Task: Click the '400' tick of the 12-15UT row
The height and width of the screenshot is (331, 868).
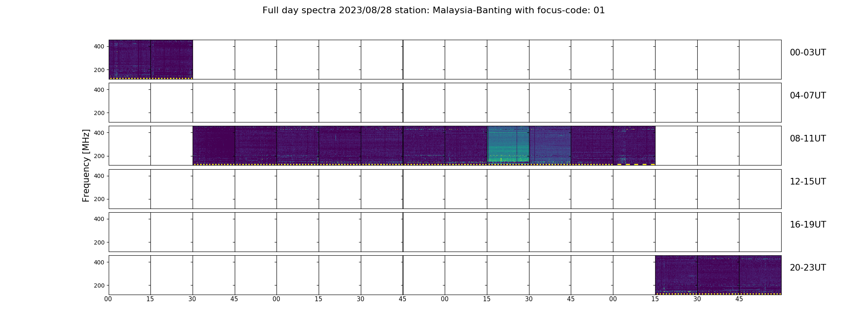Action: pyautogui.click(x=99, y=176)
